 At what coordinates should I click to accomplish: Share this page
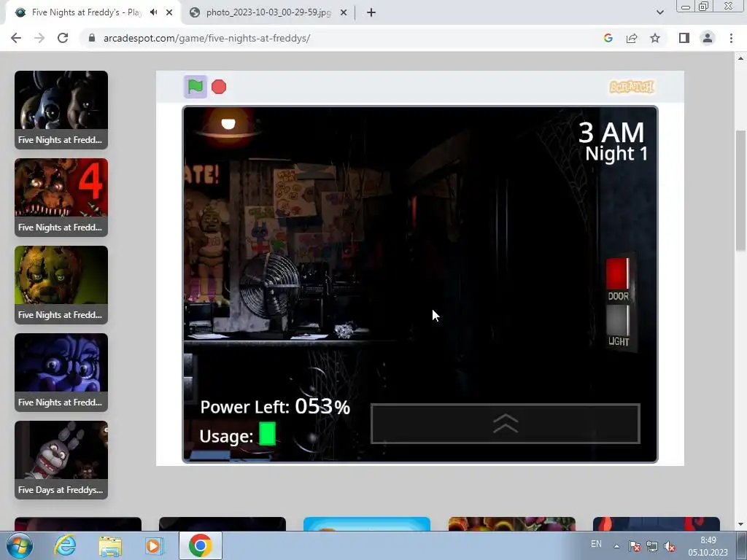coord(632,38)
